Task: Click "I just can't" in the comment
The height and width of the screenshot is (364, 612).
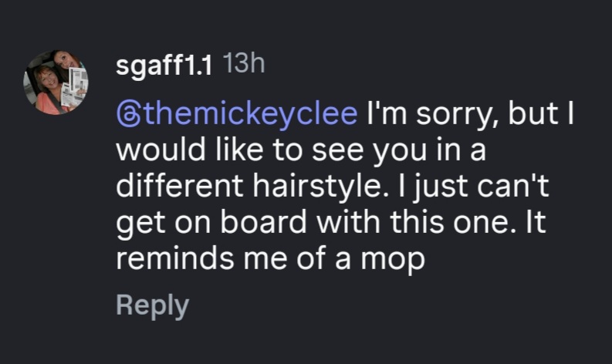Action: (473, 187)
